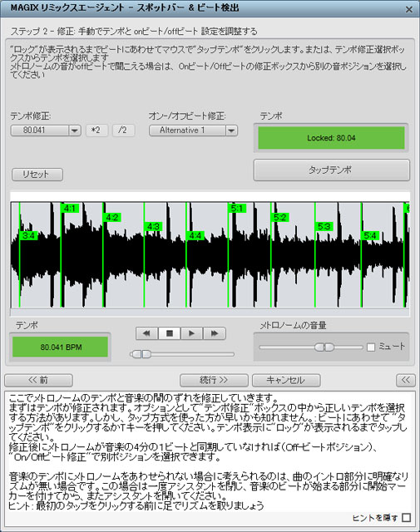The height and width of the screenshot is (532, 420).
Task: Stop playback with the square stop icon
Action: tap(169, 333)
